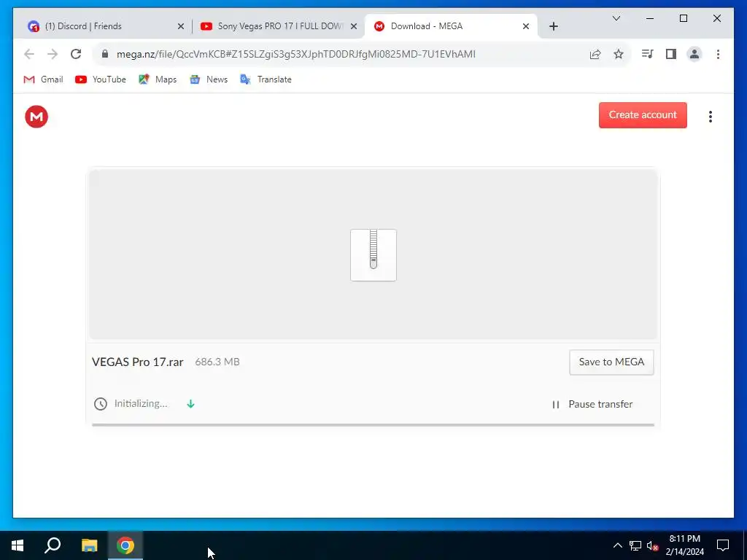This screenshot has width=747, height=560.
Task: Open a new browser tab
Action: click(x=553, y=27)
